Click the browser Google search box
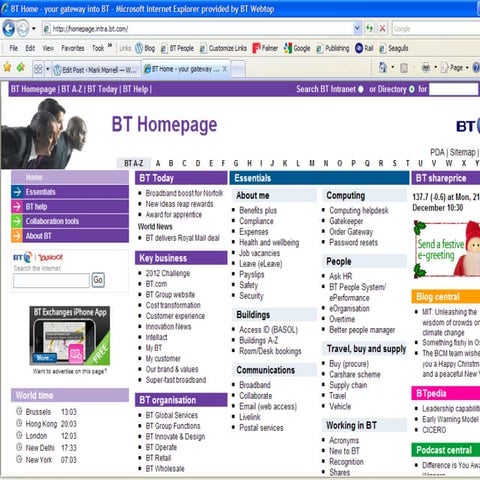Image resolution: width=480 pixels, height=480 pixels. coord(436,29)
